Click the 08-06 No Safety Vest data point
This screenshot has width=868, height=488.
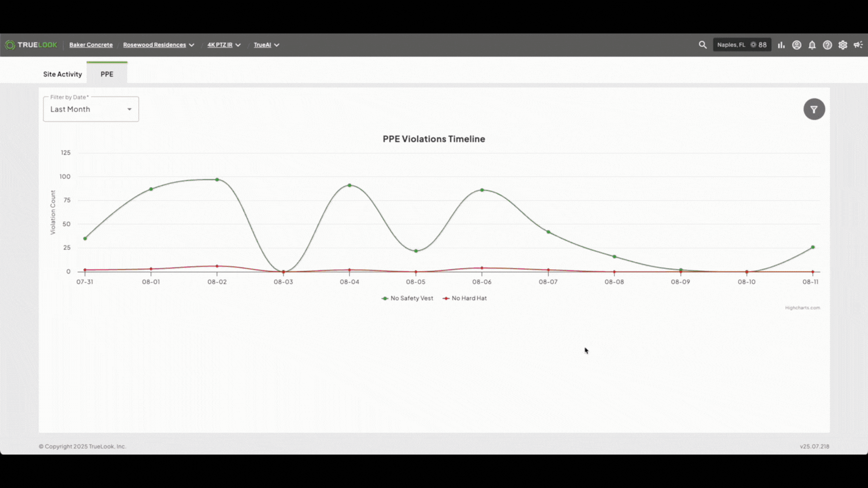(x=482, y=190)
